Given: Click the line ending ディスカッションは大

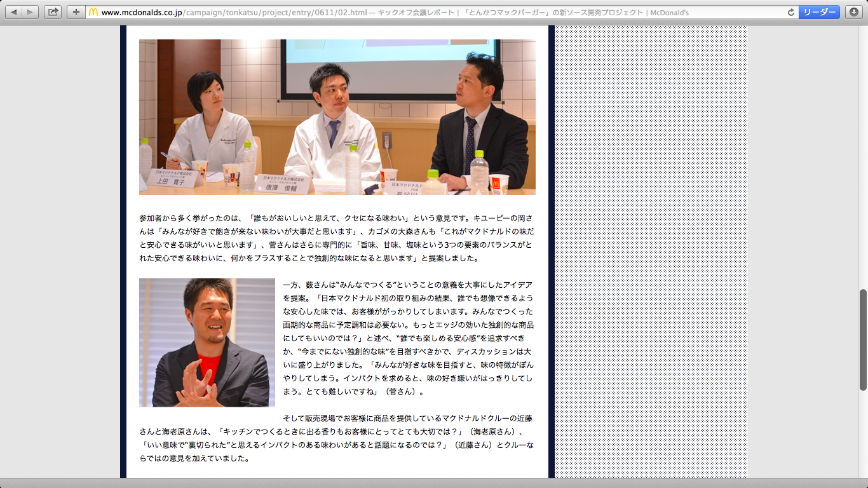Looking at the screenshot, I should (x=407, y=353).
